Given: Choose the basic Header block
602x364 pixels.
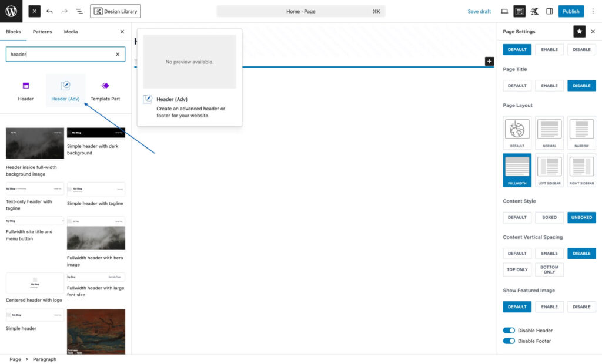Looking at the screenshot, I should [26, 90].
